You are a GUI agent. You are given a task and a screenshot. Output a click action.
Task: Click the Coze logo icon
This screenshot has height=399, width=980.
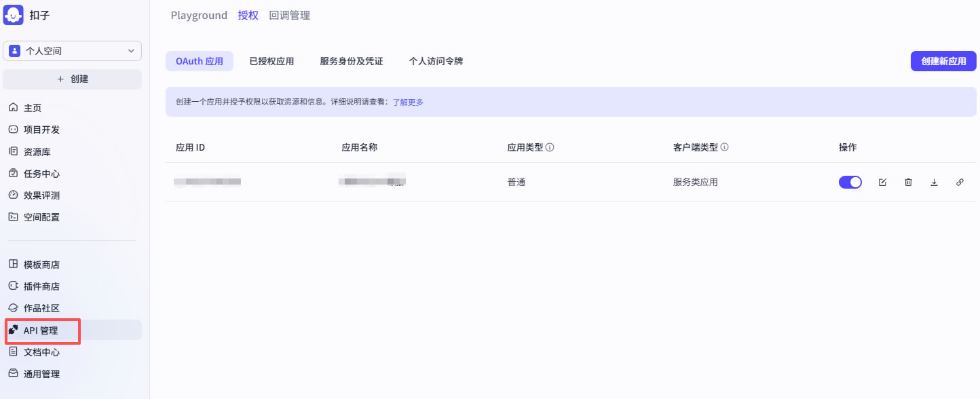pyautogui.click(x=14, y=14)
